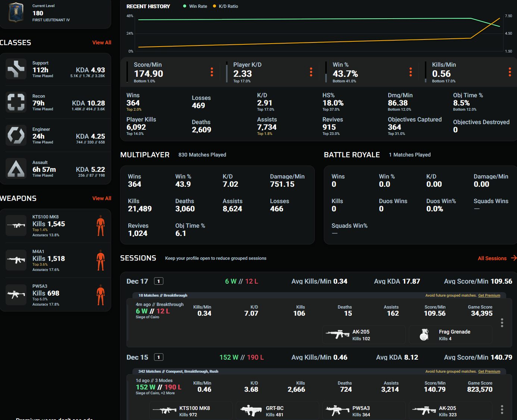Screen dimensions: 517x420
Task: Select the Recon class icon
Action: (x=16, y=102)
